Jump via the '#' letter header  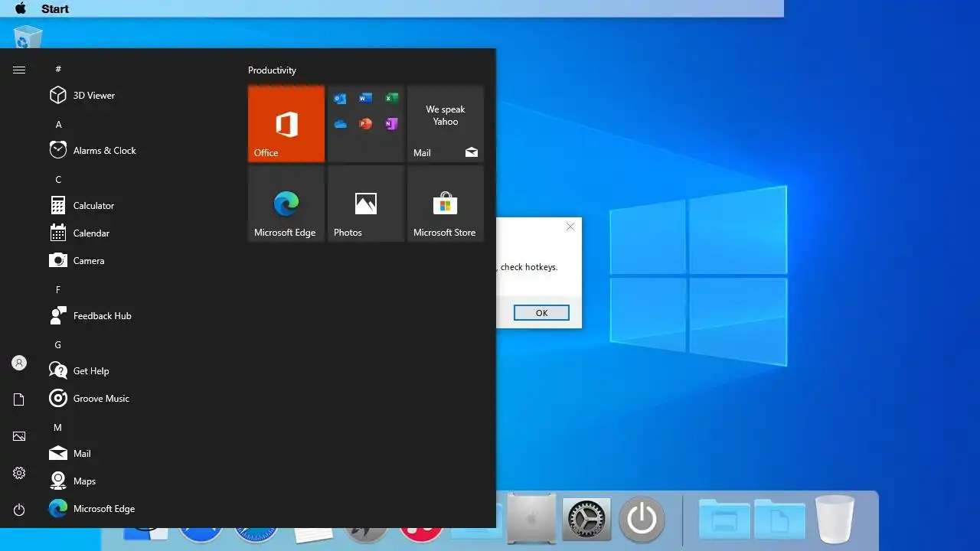[58, 69]
